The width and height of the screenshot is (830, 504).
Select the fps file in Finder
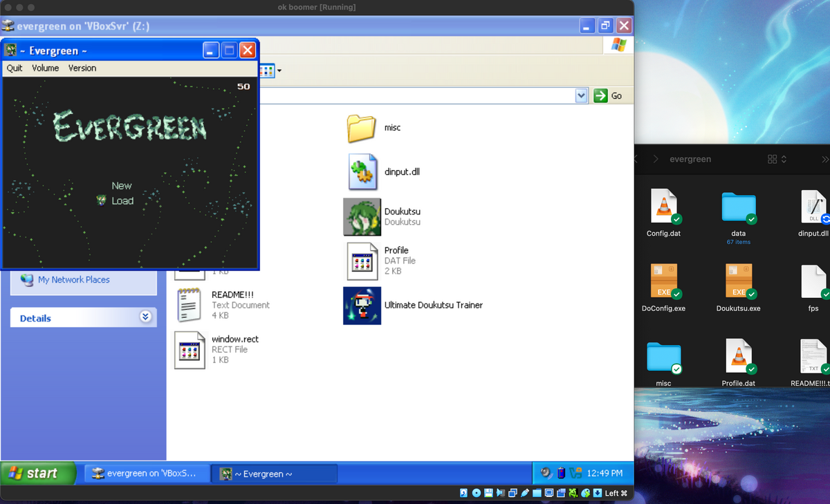click(x=813, y=282)
